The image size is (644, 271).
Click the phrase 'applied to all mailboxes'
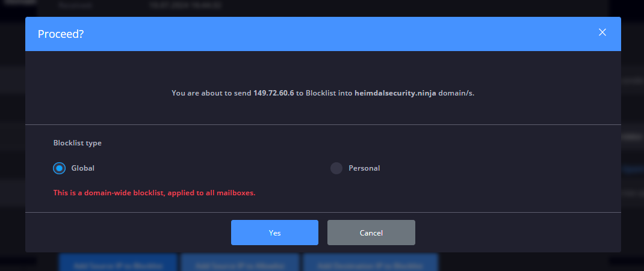pos(217,193)
